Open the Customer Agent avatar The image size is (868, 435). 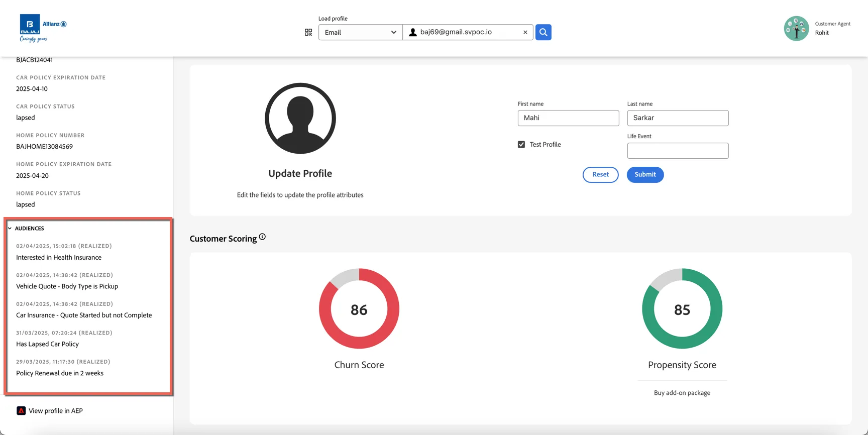coord(796,28)
